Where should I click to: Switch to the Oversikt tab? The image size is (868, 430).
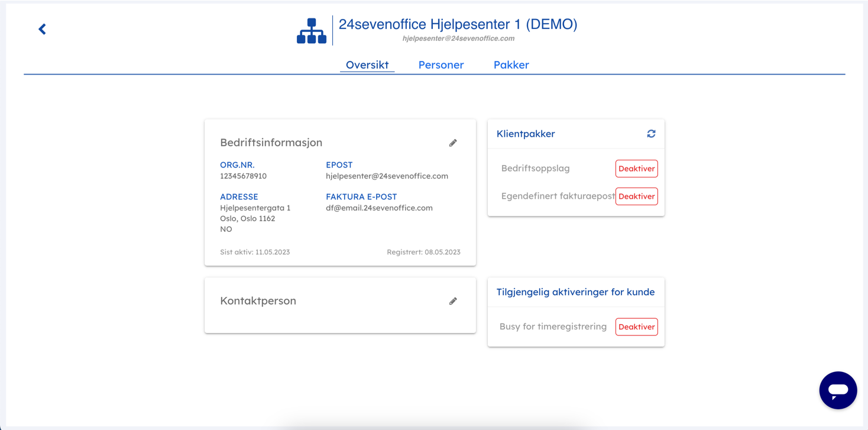click(367, 65)
